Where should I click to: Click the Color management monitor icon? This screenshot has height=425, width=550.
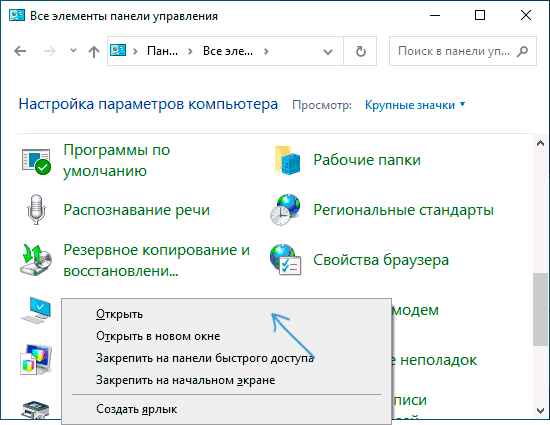(x=36, y=360)
